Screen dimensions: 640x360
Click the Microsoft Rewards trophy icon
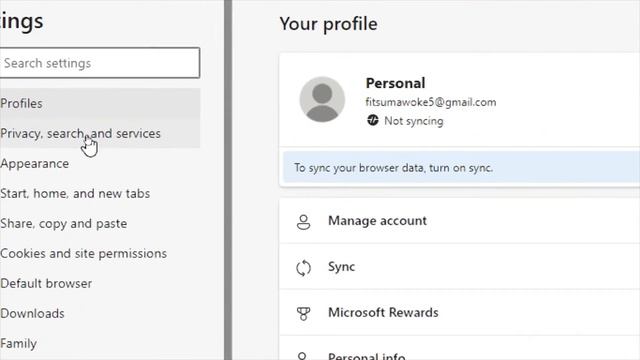(x=303, y=313)
